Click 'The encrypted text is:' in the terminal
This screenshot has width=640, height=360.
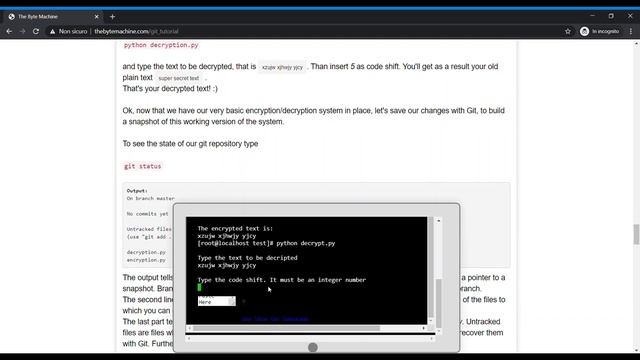point(235,229)
